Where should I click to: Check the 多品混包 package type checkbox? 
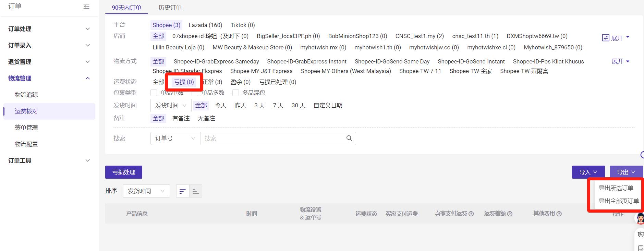[235, 93]
